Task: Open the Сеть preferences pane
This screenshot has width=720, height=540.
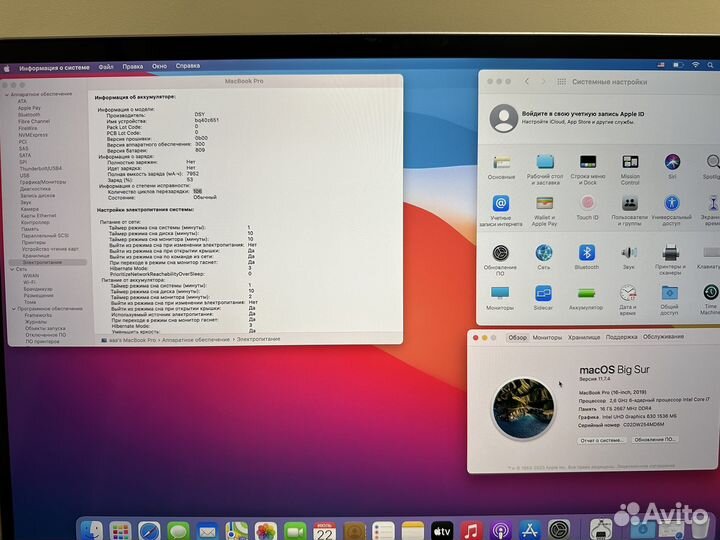Action: coord(544,257)
